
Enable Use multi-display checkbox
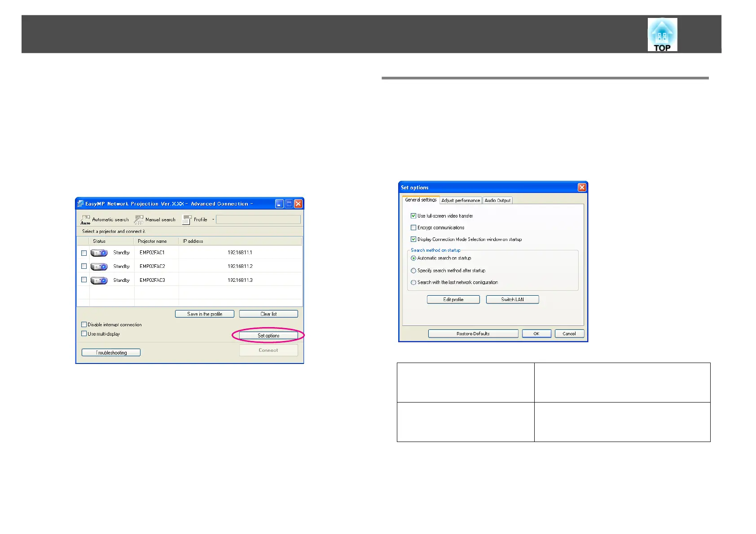(84, 334)
